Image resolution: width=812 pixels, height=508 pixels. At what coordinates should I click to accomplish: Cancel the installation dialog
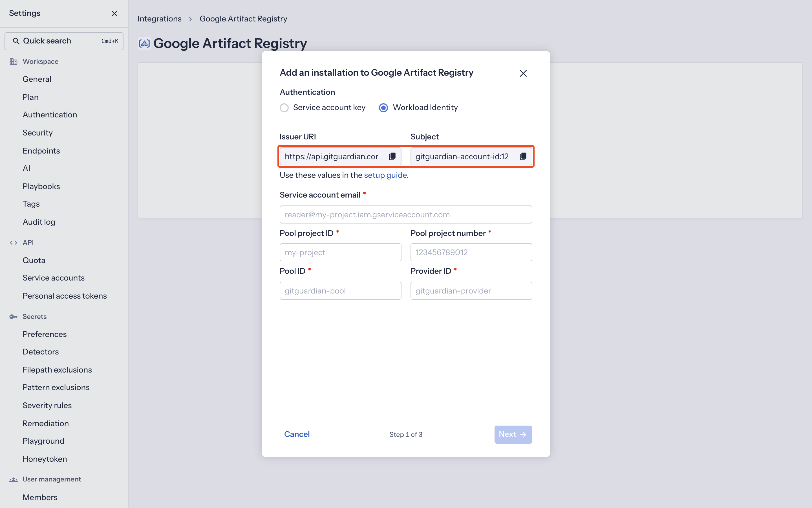point(297,434)
